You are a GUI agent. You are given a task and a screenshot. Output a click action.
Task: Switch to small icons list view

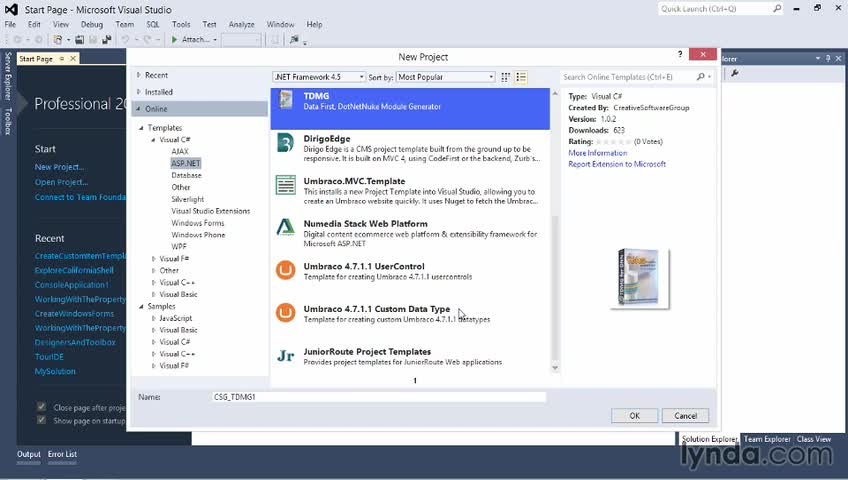click(521, 77)
